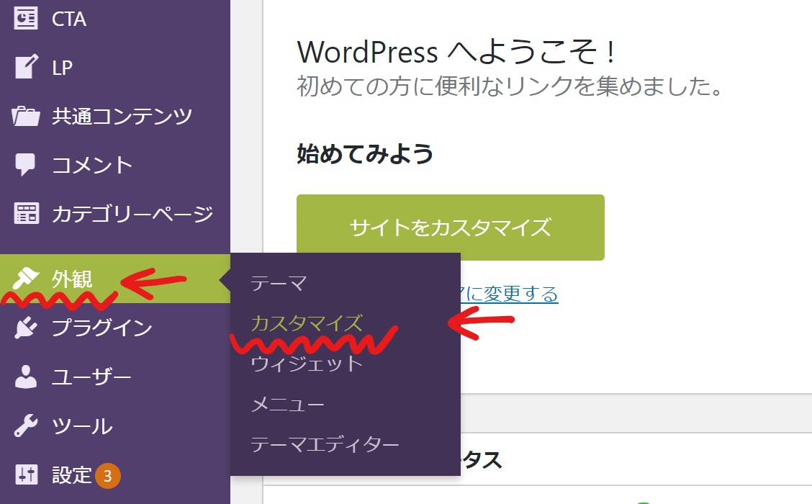This screenshot has height=504, width=812.
Task: Click the 外観 paintbrush icon
Action: tap(26, 278)
